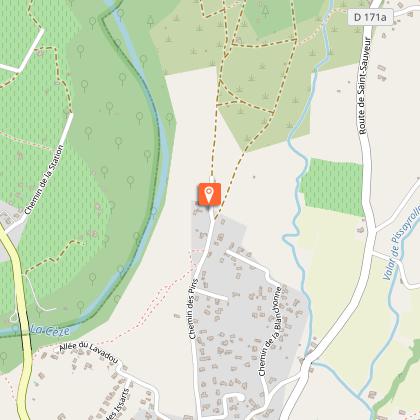Select the Valat de Pissayrolle stream label

tap(403, 247)
